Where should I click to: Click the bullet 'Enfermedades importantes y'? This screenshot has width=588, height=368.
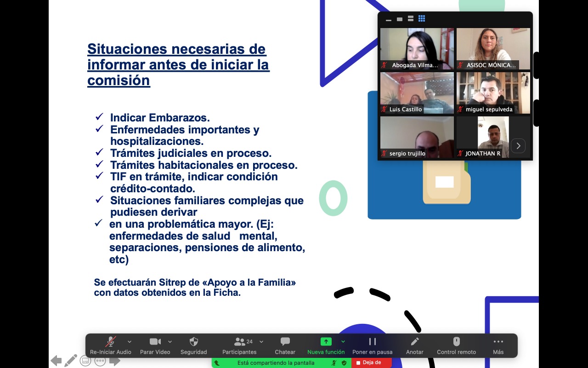(185, 130)
